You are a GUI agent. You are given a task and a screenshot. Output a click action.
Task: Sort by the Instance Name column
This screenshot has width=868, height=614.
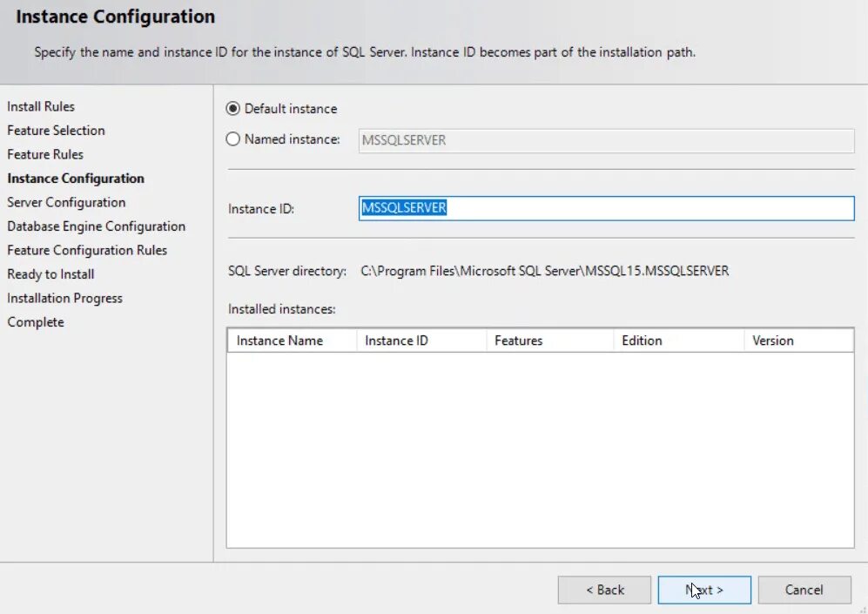[291, 341]
